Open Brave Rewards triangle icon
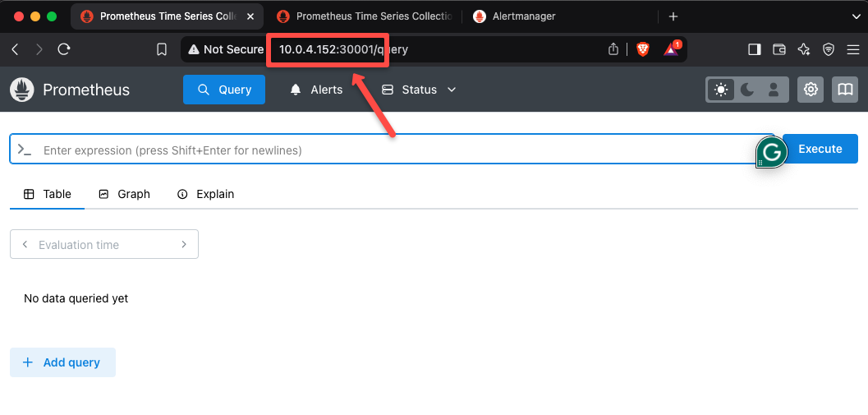This screenshot has width=868, height=415. coord(672,48)
